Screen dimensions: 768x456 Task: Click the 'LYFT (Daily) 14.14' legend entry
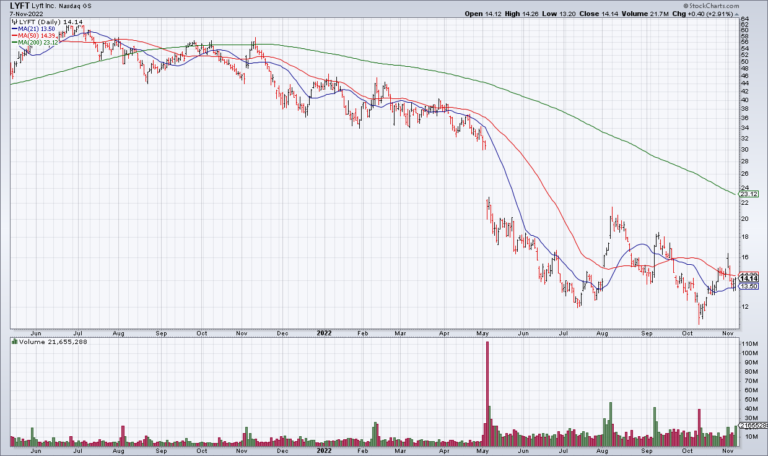[51, 22]
